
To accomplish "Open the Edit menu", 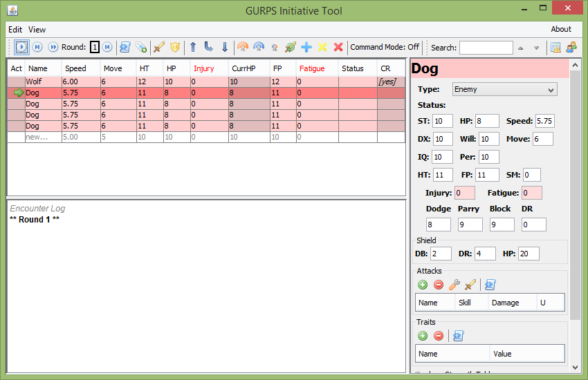I will (15, 30).
